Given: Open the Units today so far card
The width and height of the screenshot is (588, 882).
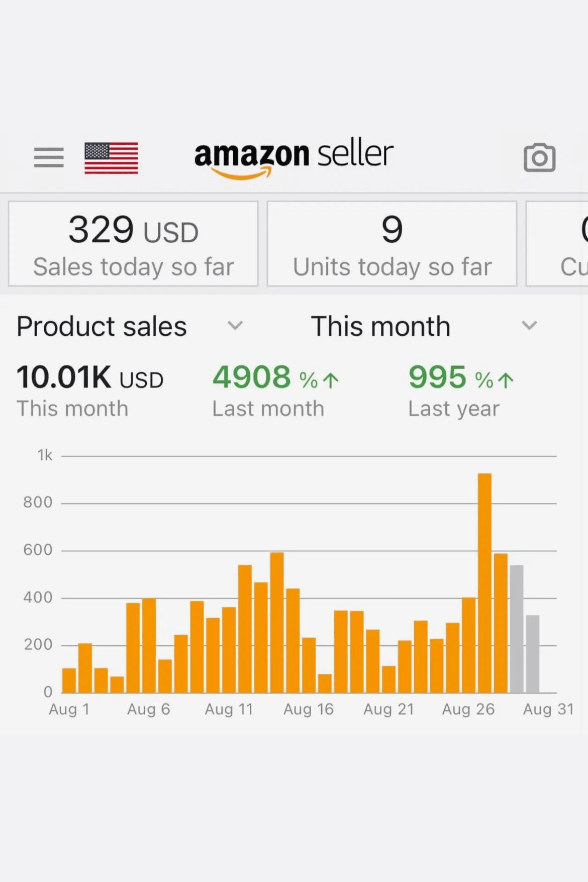Looking at the screenshot, I should (x=392, y=244).
